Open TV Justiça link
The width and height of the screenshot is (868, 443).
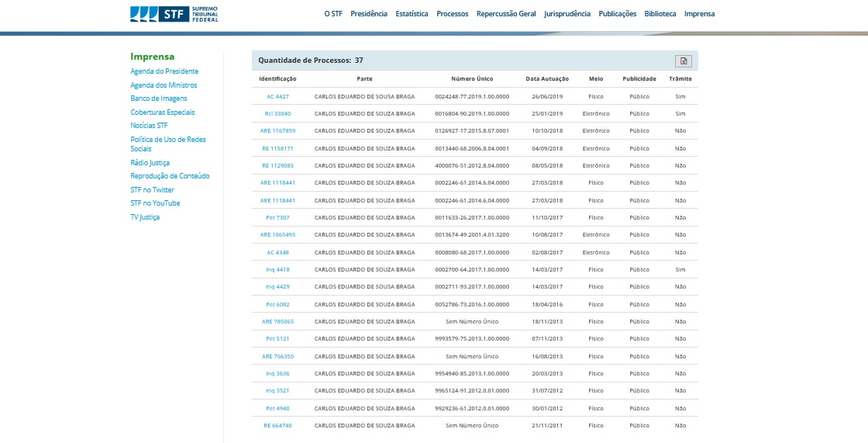tap(145, 217)
